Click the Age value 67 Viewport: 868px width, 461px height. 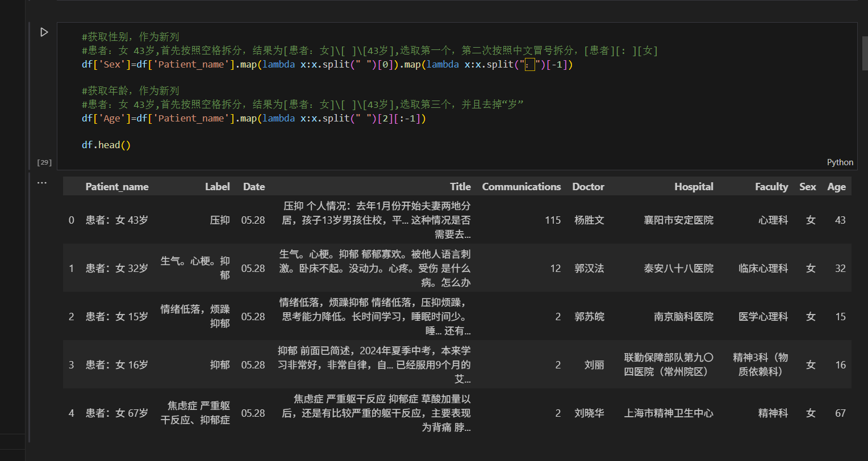(840, 413)
